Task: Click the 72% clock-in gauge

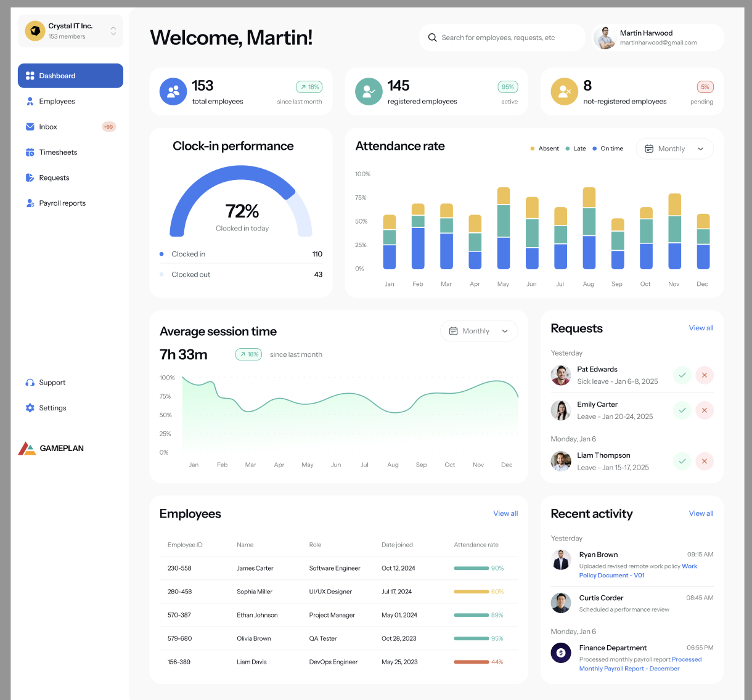Action: [241, 201]
